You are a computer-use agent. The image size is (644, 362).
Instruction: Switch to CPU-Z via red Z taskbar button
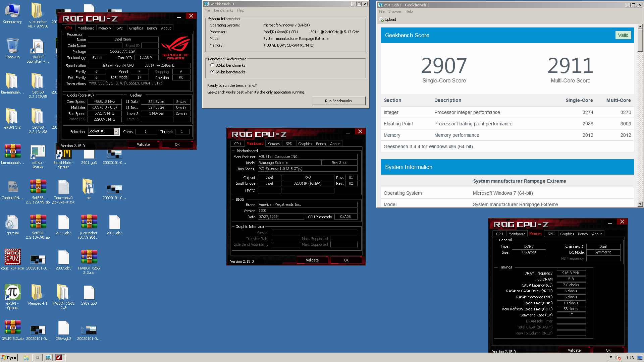pos(59,358)
